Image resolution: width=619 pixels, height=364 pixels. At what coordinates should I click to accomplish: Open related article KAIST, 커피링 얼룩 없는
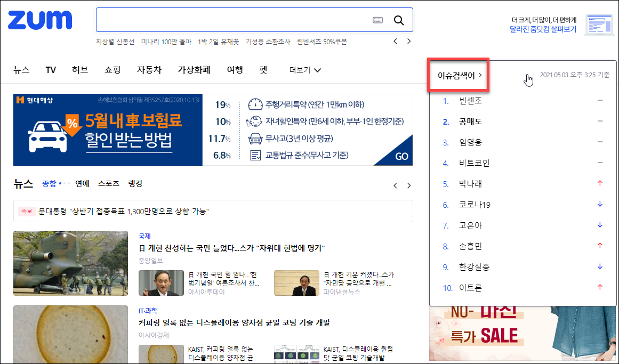click(x=223, y=353)
